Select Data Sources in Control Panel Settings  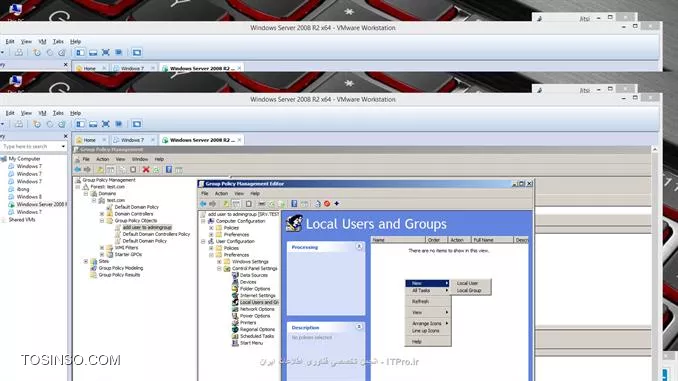(x=253, y=275)
